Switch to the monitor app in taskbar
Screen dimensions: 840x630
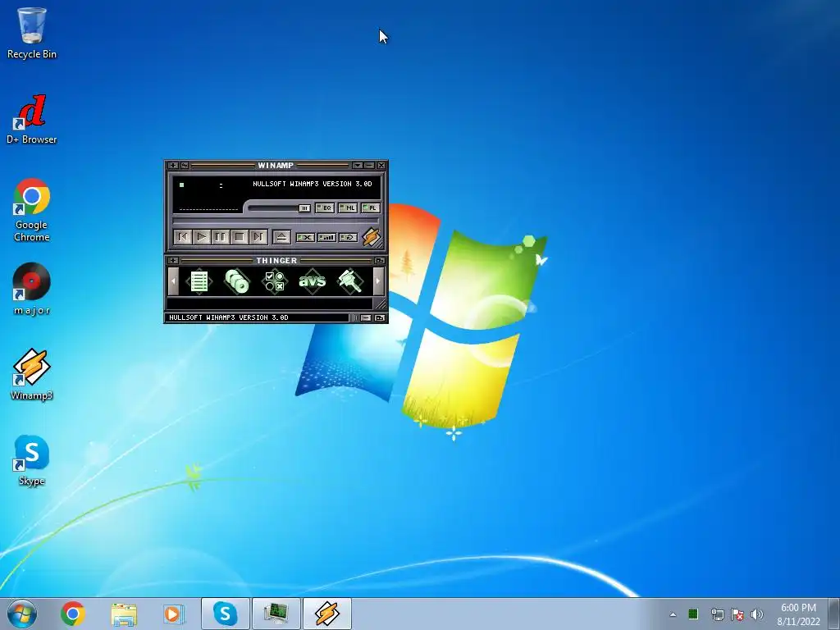(x=276, y=614)
